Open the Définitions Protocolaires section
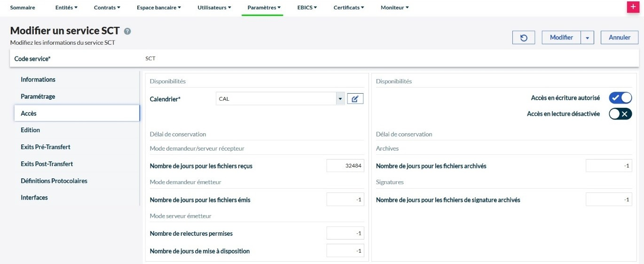Image resolution: width=644 pixels, height=264 pixels. (x=54, y=181)
